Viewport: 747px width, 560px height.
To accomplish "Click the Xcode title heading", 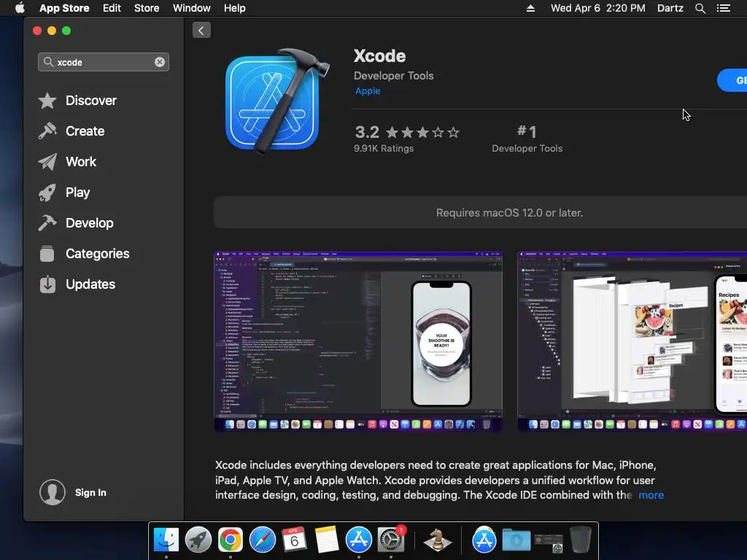I will [379, 56].
